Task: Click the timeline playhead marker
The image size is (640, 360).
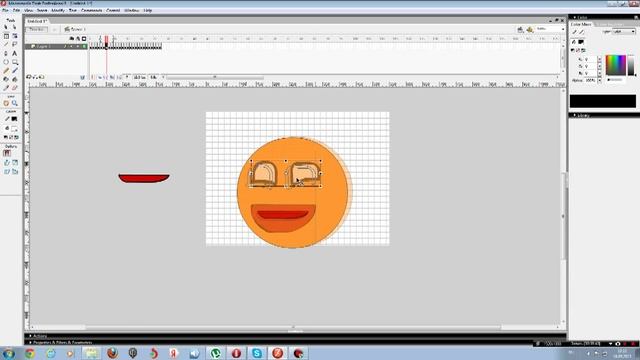Action: pos(107,39)
